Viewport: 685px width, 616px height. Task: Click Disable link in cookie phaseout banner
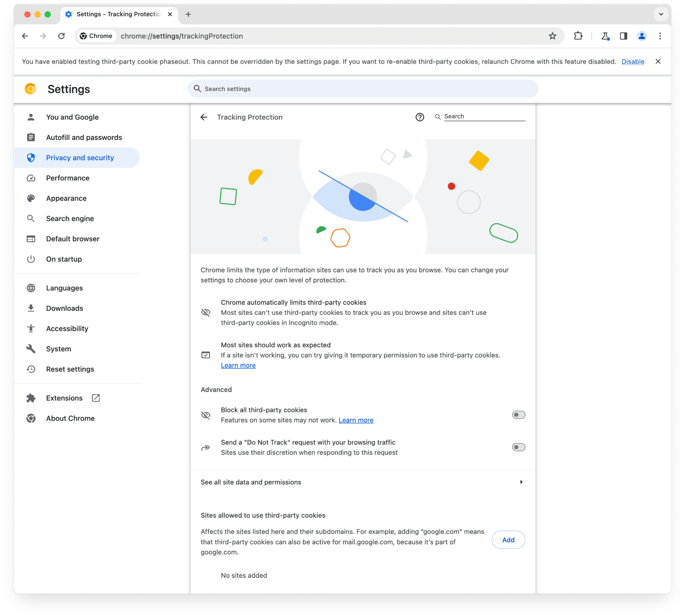tap(633, 61)
